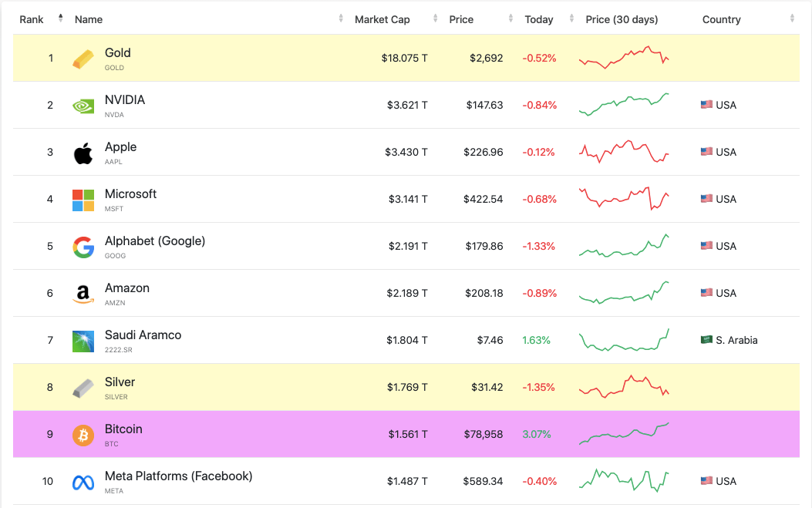This screenshot has width=812, height=508.
Task: Sort by Today change using its arrows
Action: tap(571, 19)
